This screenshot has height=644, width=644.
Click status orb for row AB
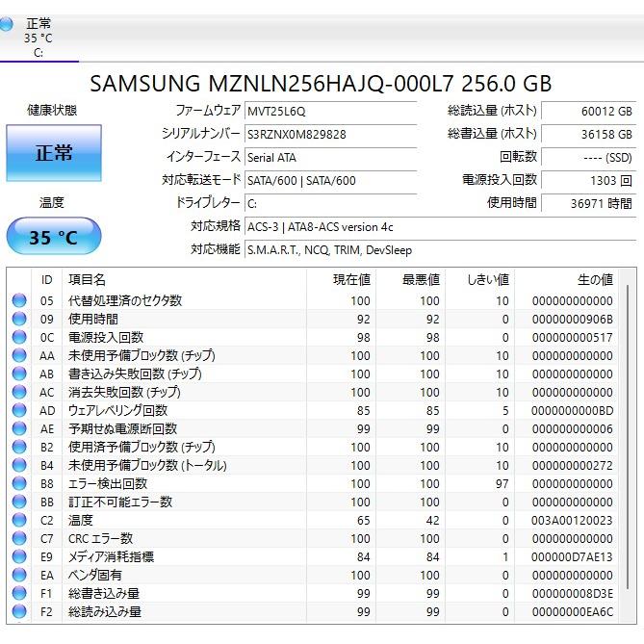pos(19,374)
